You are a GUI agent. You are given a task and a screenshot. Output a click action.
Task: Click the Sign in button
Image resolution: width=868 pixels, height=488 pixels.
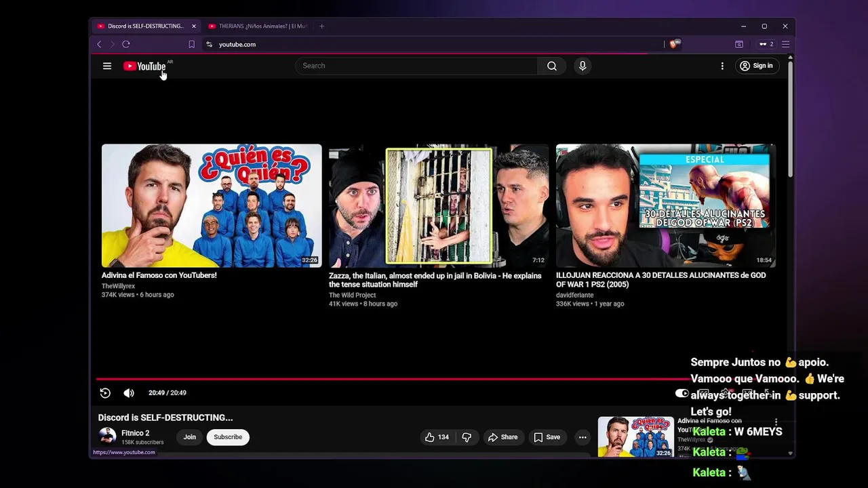[x=756, y=66]
